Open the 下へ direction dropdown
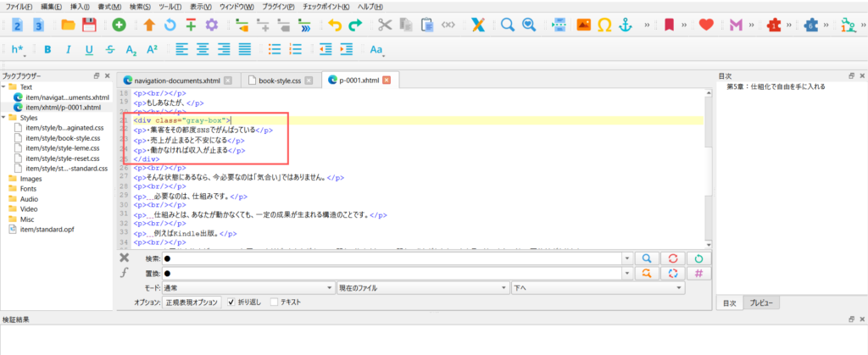 point(597,288)
